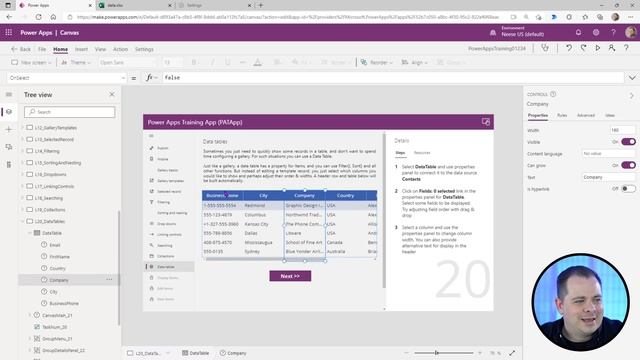640x360 pixels.
Task: Click the Country column header in table
Action: (x=345, y=196)
